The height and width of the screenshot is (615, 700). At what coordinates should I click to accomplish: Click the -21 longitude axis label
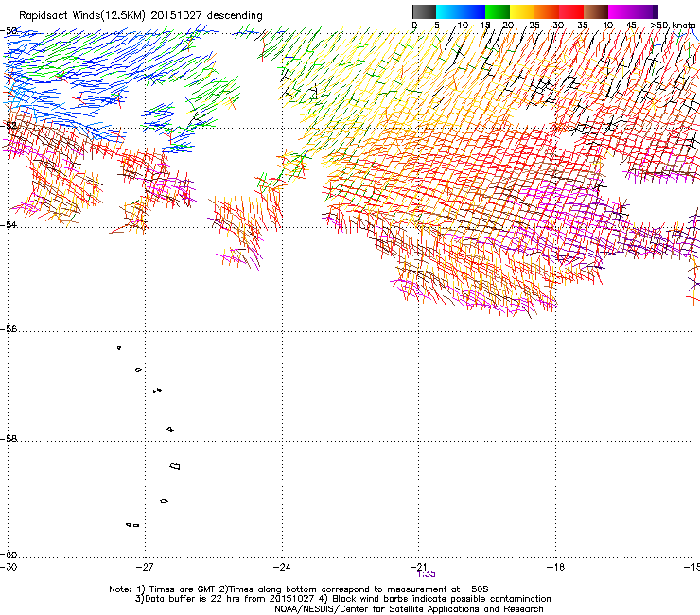tap(419, 567)
